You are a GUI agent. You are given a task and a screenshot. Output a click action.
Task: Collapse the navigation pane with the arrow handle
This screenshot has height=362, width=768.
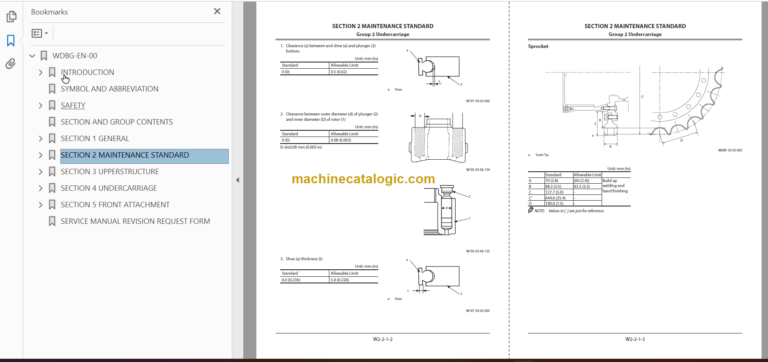click(238, 180)
